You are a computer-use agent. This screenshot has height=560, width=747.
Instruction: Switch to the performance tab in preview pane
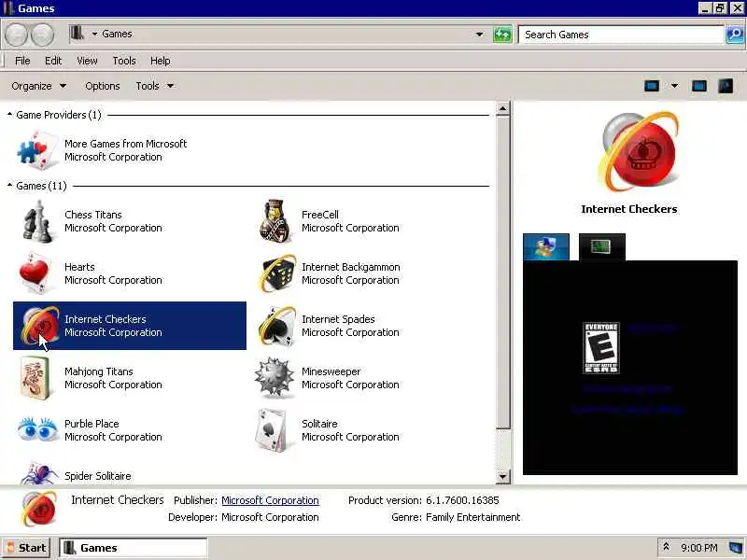(x=601, y=246)
